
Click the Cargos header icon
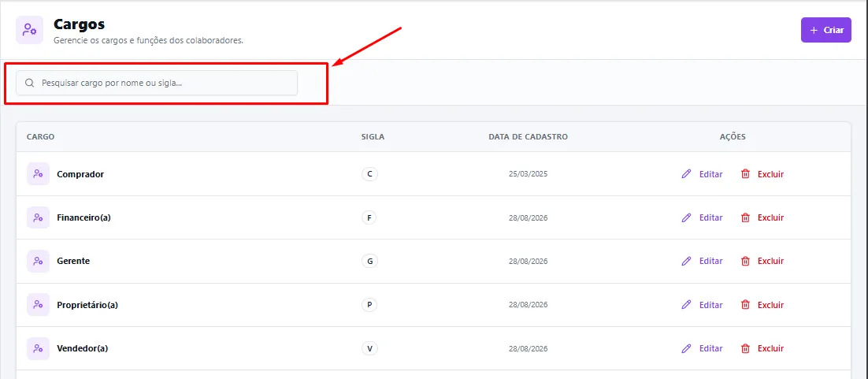tap(30, 30)
